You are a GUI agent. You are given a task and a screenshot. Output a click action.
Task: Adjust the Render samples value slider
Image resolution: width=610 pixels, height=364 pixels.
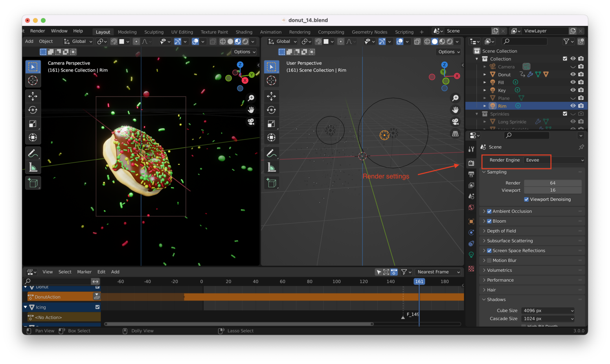(553, 182)
